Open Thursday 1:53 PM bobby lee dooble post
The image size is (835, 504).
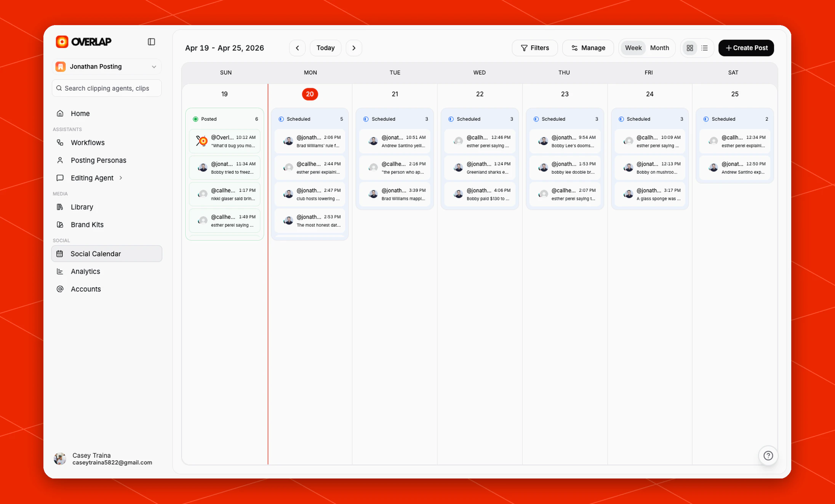[x=565, y=168]
